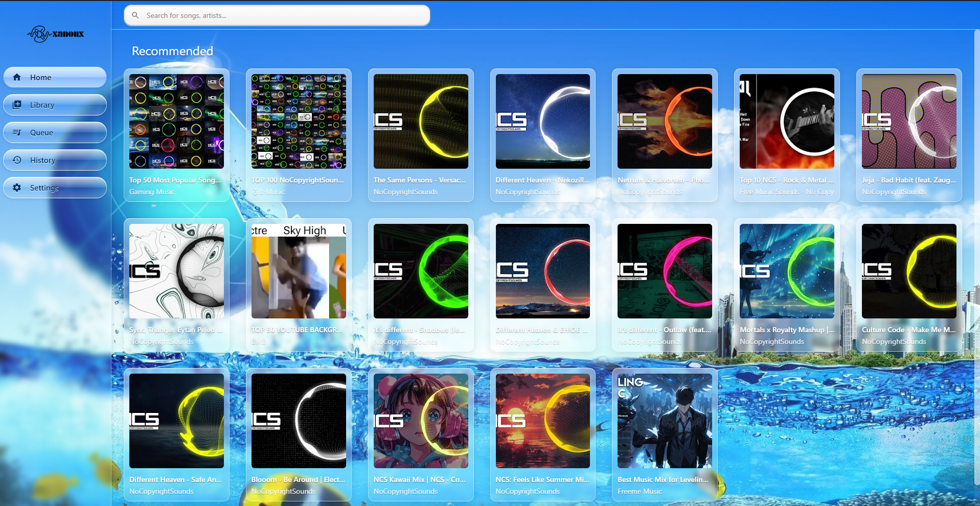
Task: Open Mortals x Royalty Mashup title link
Action: (x=786, y=330)
